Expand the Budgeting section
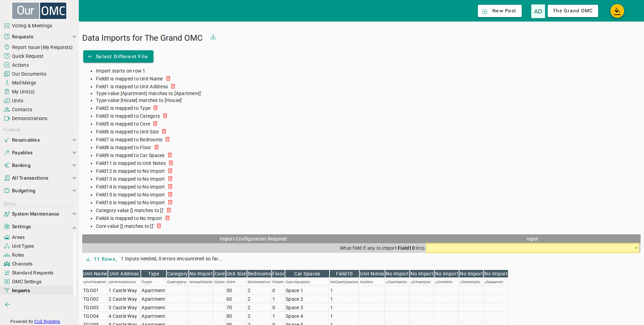This screenshot has height=325, width=644. [x=39, y=191]
